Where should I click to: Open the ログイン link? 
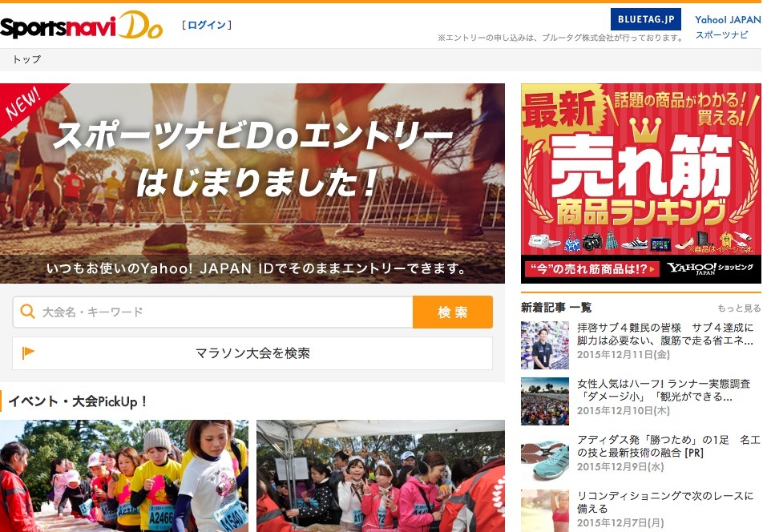(207, 25)
